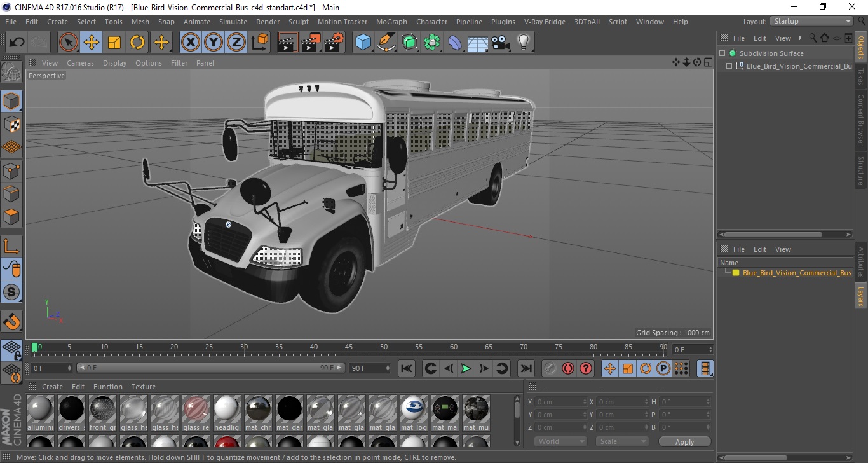Click Render View clapperboard icon
Screen dimensions: 868x463
tap(288, 43)
